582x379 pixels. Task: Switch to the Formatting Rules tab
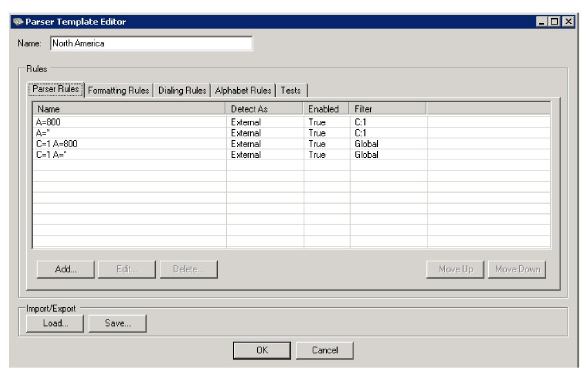(x=118, y=91)
